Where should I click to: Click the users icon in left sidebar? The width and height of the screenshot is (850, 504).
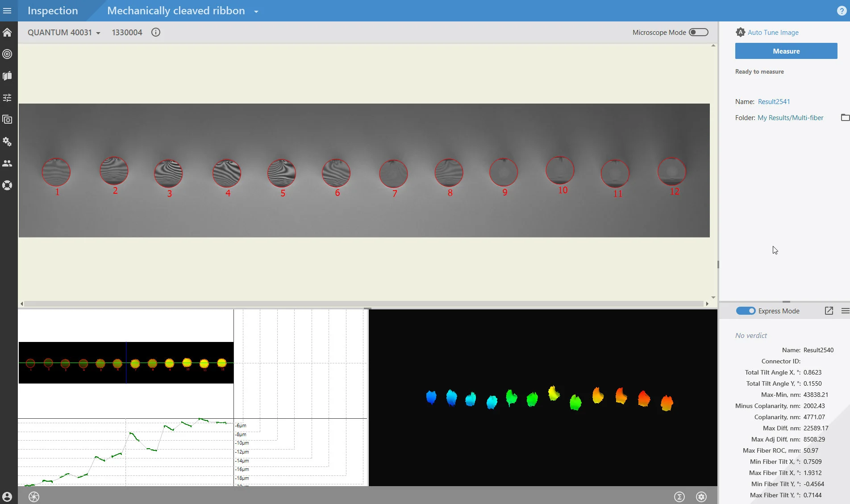click(7, 163)
